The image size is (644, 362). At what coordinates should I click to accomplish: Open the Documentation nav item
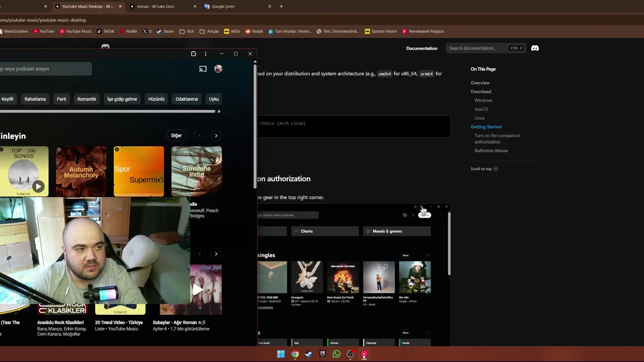(x=422, y=48)
